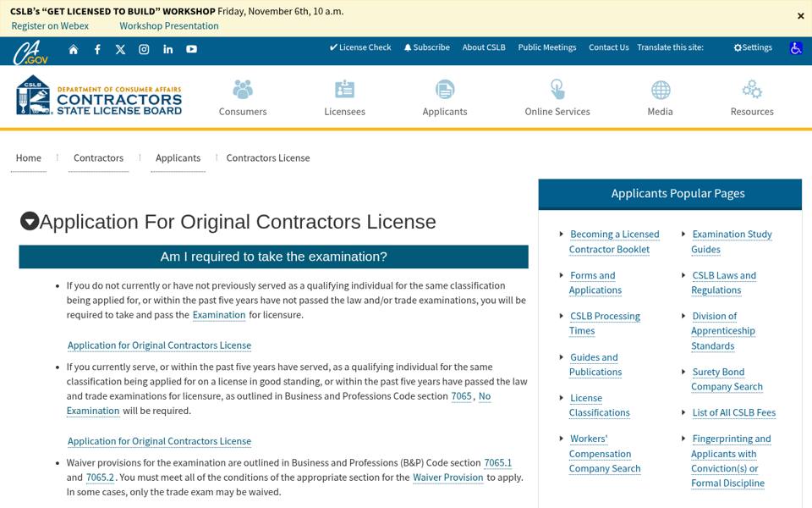The image size is (812, 508).
Task: Open the YouTube social icon
Action: (x=192, y=49)
